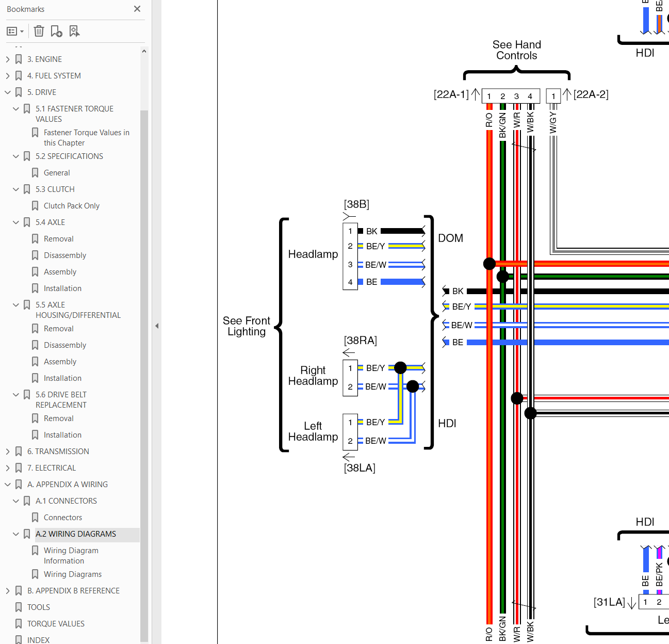This screenshot has height=644, width=669.
Task: Expand the 6. TRANSMISSION bookmark
Action: pos(7,452)
